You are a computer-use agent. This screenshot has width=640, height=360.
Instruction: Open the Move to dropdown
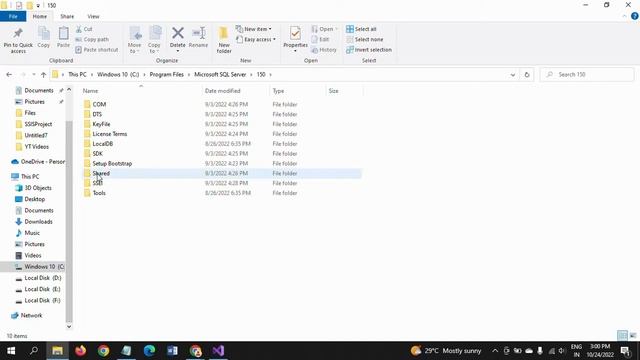135,40
